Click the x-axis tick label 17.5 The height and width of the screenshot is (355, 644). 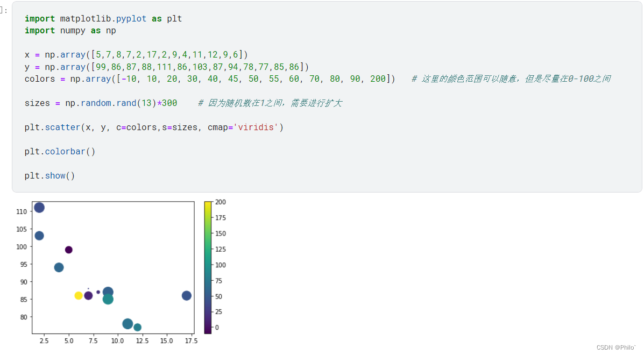pyautogui.click(x=192, y=340)
